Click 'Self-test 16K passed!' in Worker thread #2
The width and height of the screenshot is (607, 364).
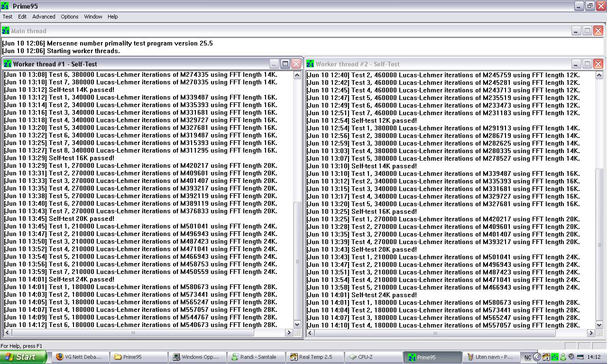pos(362,211)
